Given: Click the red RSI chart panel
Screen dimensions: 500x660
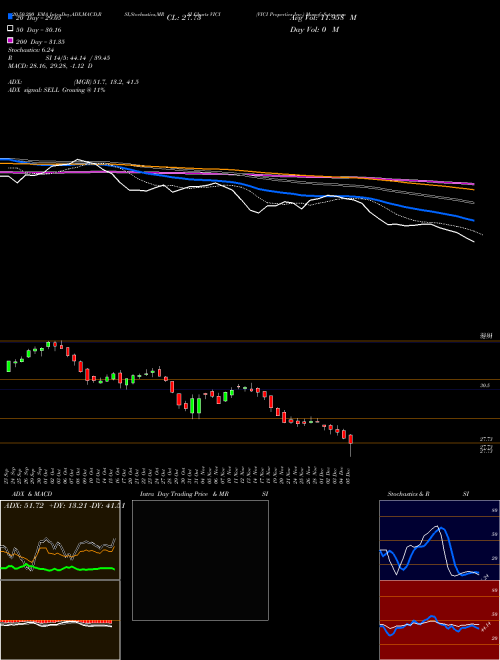Looking at the screenshot, I should click(439, 620).
